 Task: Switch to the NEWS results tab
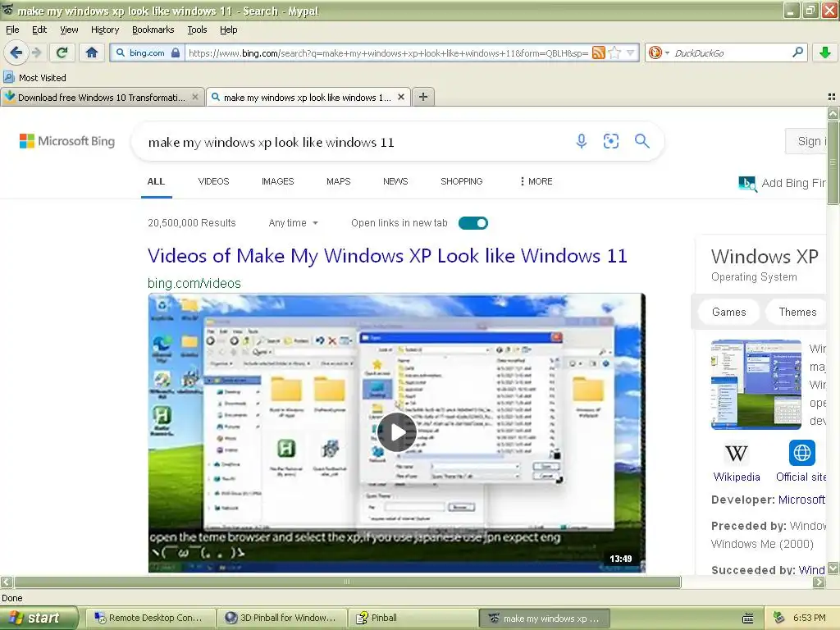point(395,181)
